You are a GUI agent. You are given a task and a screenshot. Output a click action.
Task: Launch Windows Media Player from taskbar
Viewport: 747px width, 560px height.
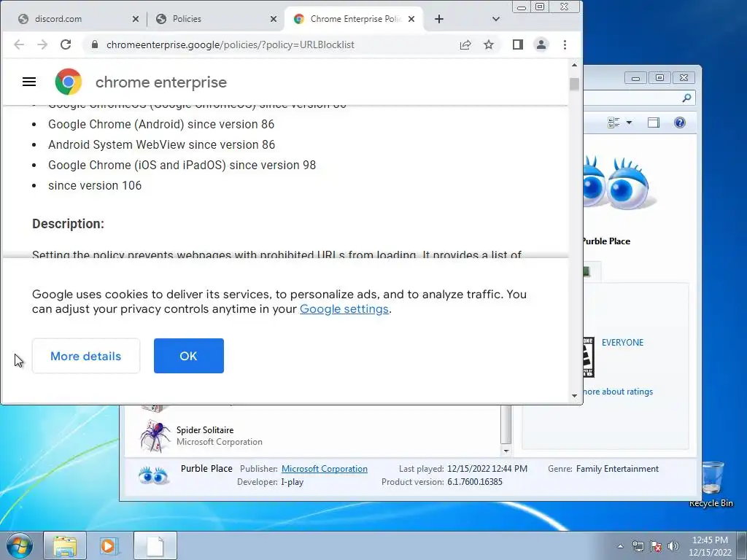(x=108, y=545)
